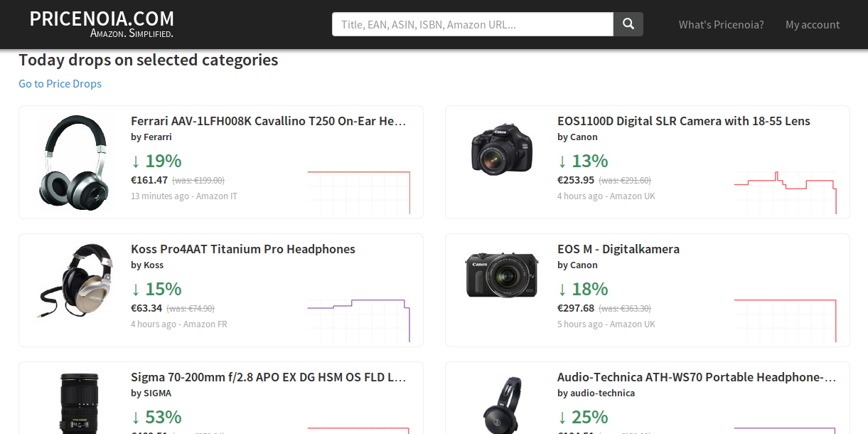Follow the Go to Price Drops link

(60, 84)
